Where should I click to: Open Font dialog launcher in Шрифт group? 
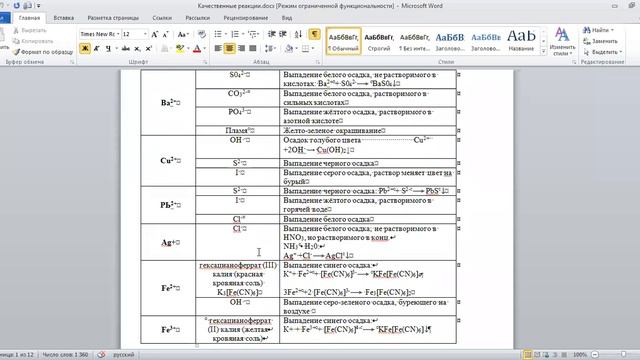(205, 62)
